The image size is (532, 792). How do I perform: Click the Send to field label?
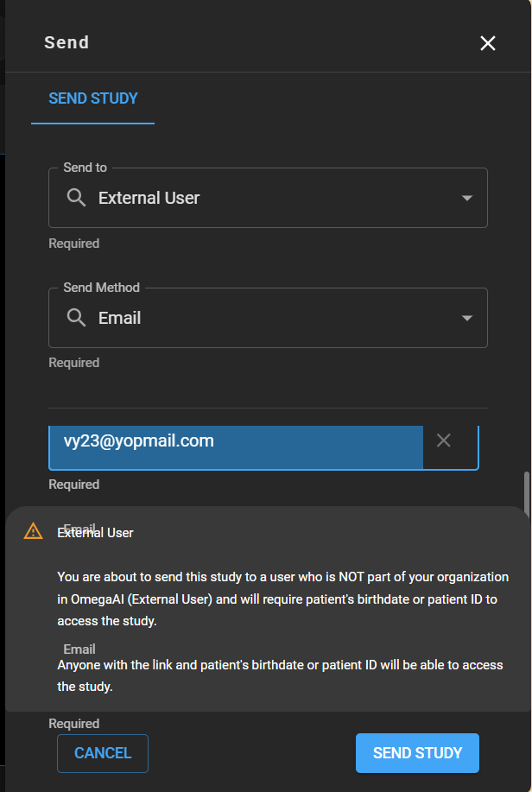(85, 168)
